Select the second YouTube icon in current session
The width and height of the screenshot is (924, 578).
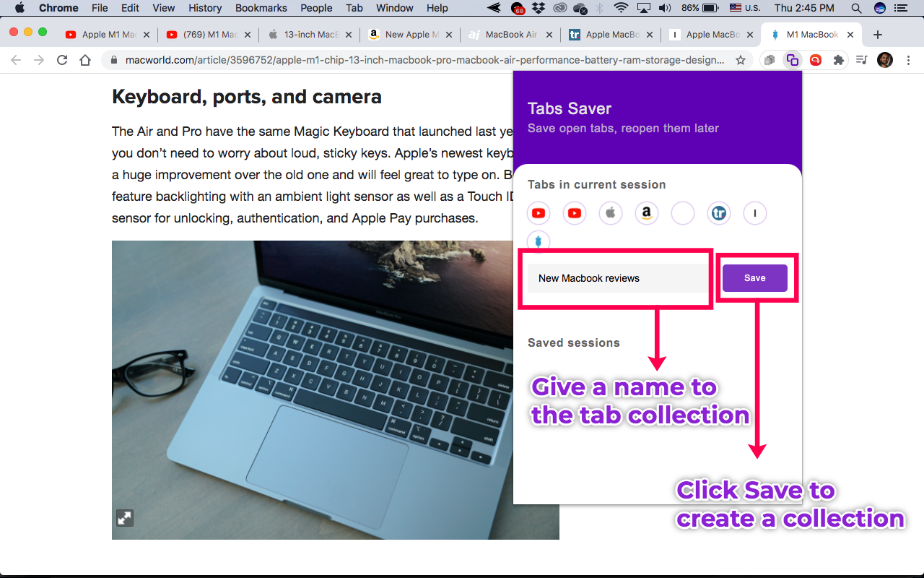(x=575, y=213)
